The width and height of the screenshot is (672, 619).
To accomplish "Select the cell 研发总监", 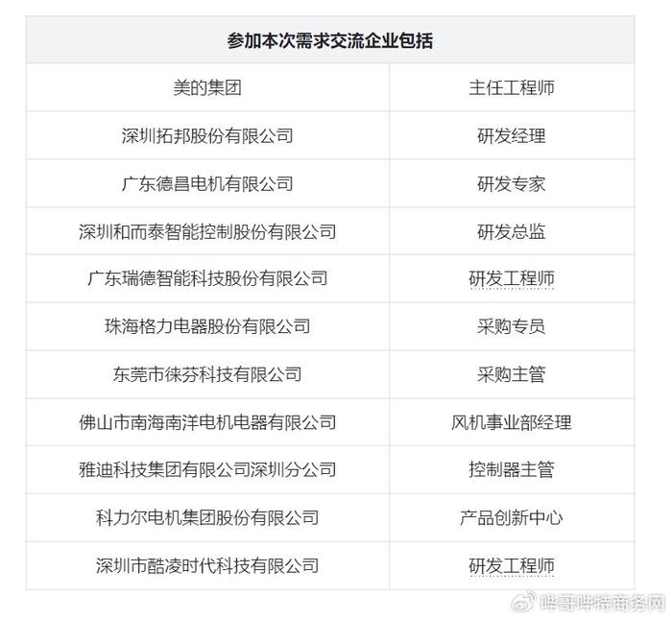I will point(512,231).
